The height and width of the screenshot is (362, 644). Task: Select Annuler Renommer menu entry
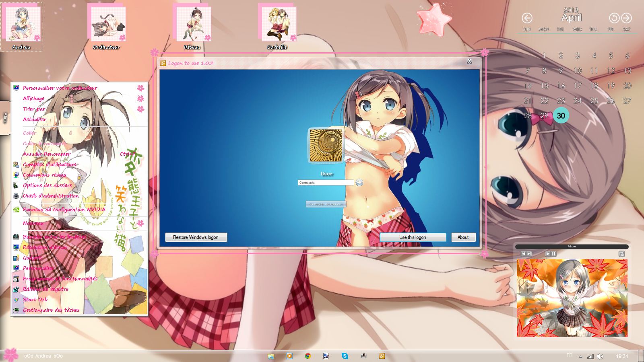click(80, 154)
